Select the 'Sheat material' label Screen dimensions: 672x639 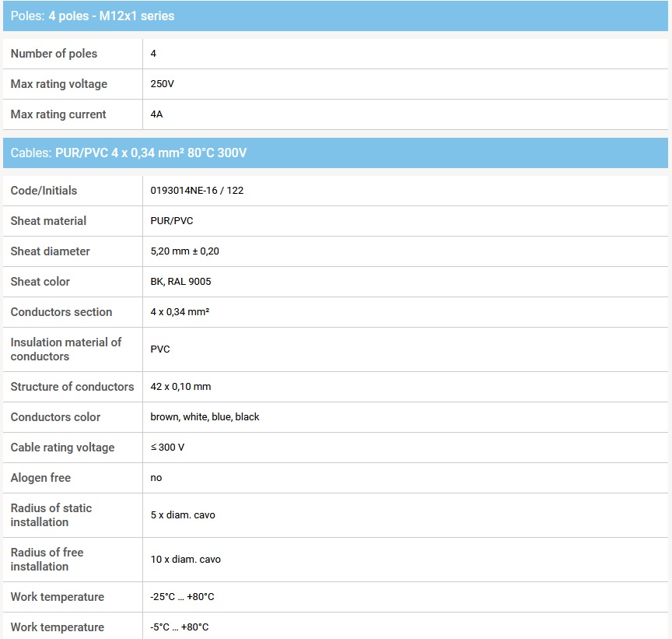[x=48, y=221]
